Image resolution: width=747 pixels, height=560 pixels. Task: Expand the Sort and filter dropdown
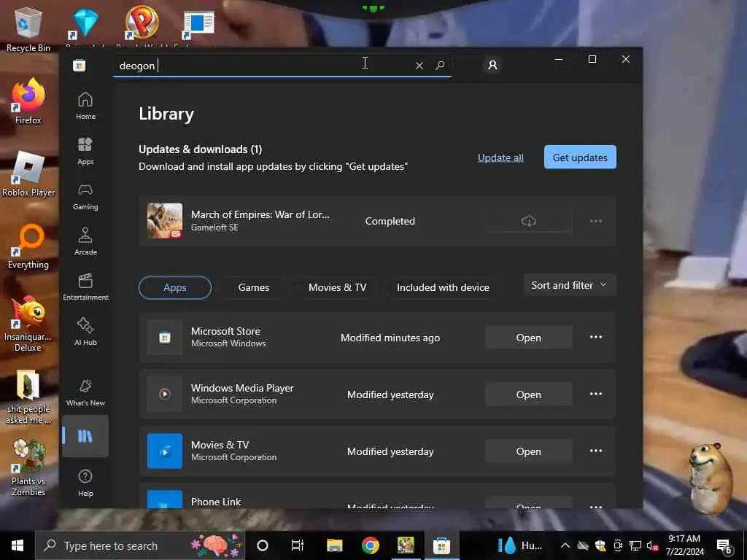tap(569, 285)
